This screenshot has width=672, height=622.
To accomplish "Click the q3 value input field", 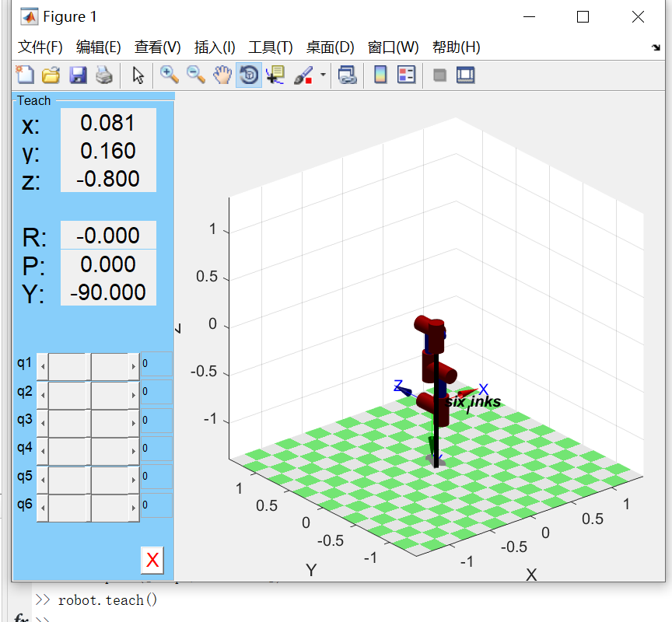I will [157, 420].
